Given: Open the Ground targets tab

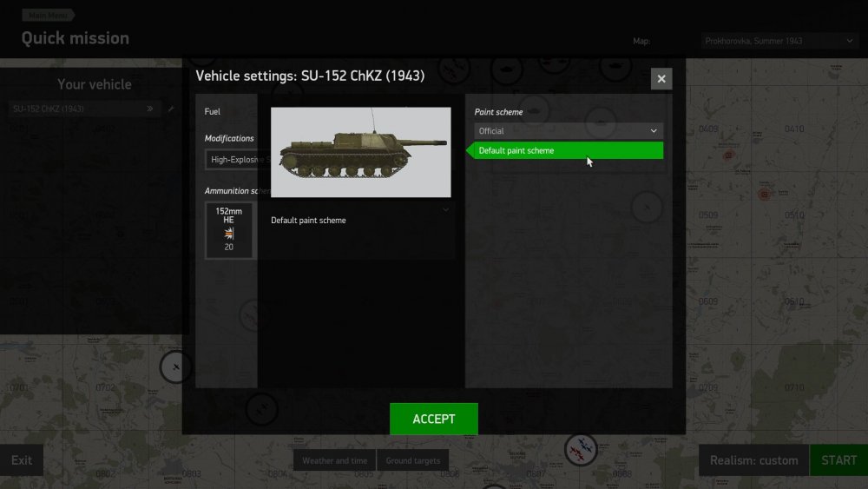Looking at the screenshot, I should 413,460.
